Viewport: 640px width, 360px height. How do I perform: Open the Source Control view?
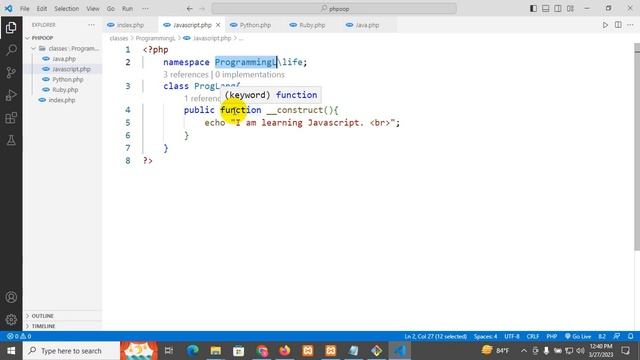click(11, 73)
